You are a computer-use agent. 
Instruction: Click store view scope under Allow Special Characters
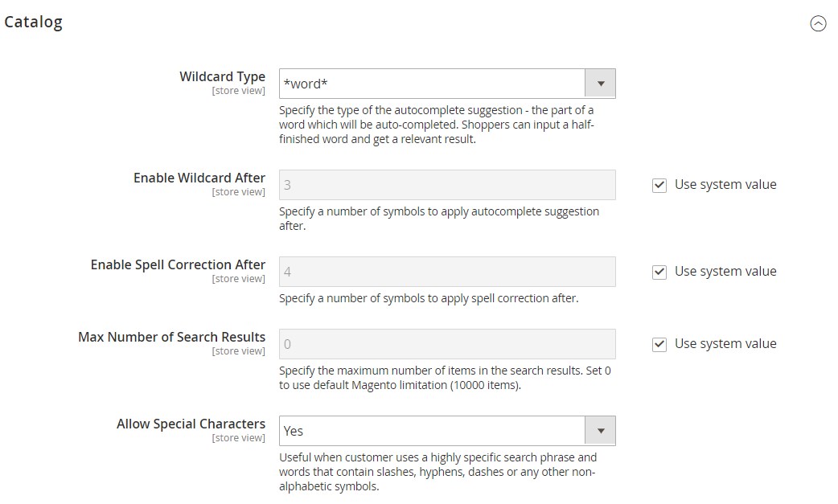click(238, 438)
